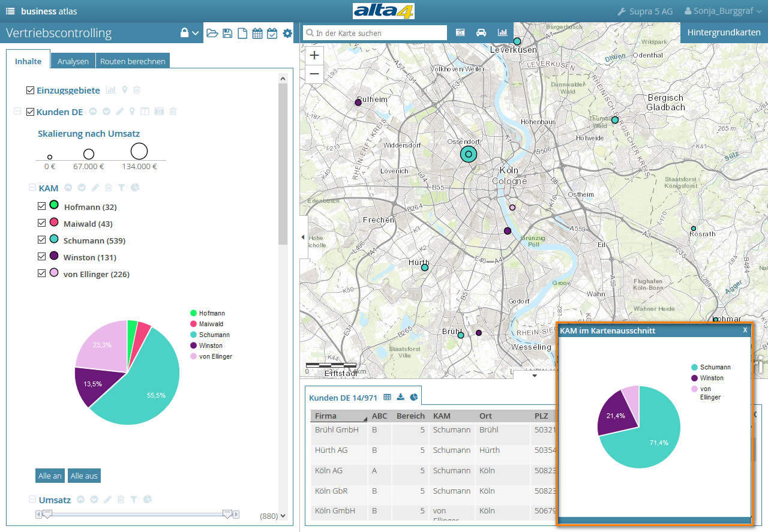The width and height of the screenshot is (768, 532).
Task: Click the alta4 logo
Action: point(383,11)
